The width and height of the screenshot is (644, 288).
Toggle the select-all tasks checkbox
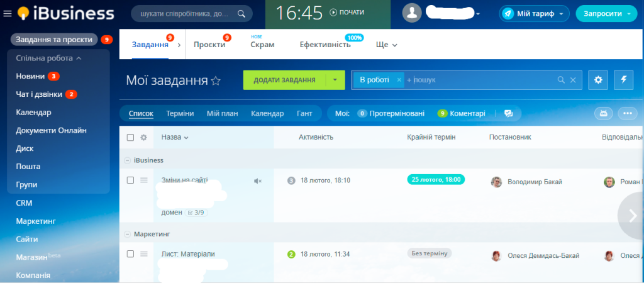pyautogui.click(x=131, y=138)
